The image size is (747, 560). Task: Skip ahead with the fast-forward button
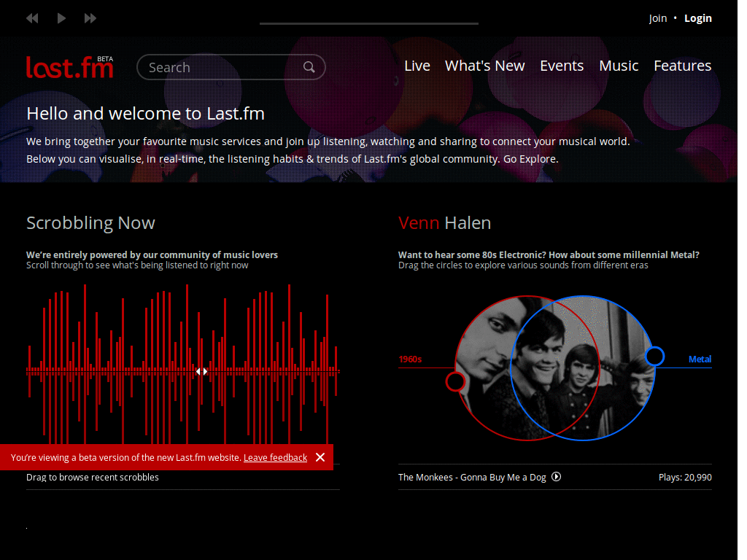click(90, 18)
